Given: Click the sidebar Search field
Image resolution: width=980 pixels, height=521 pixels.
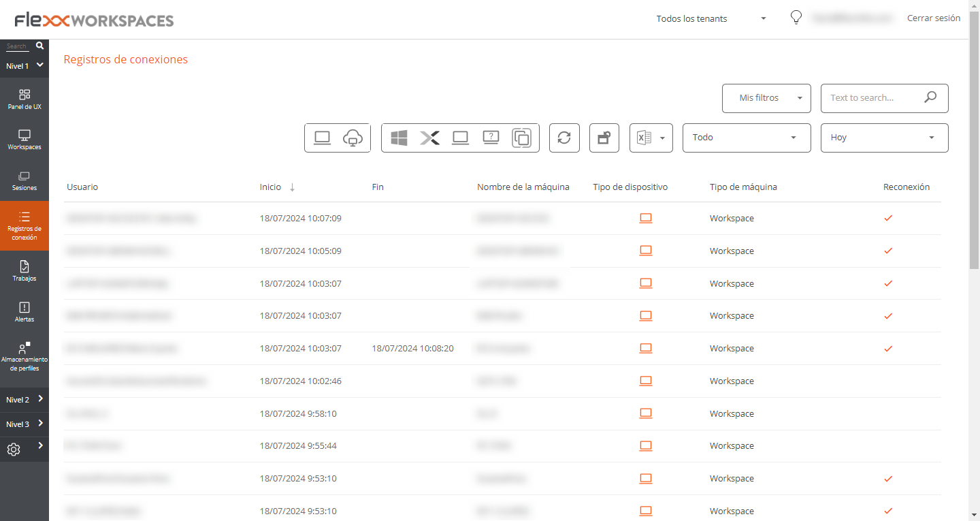Looking at the screenshot, I should click(17, 46).
